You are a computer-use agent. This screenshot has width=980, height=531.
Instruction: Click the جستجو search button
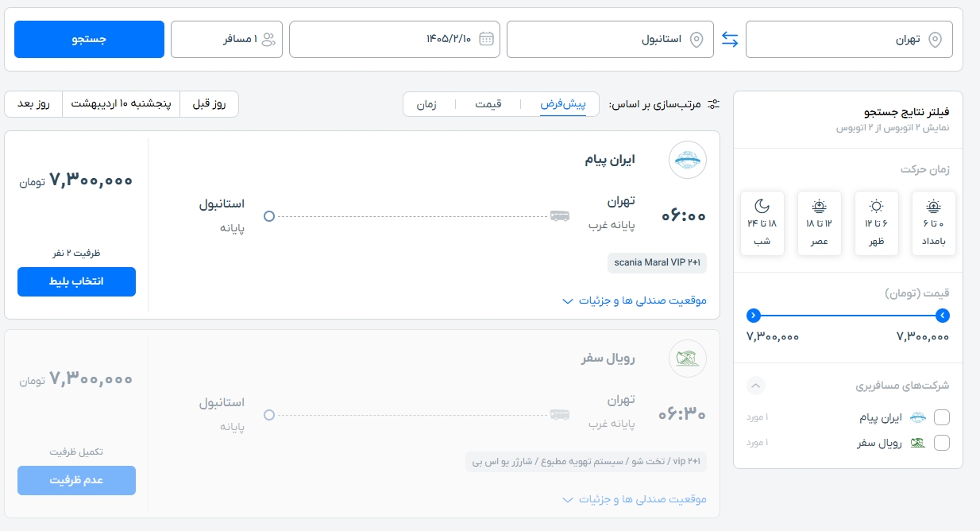pyautogui.click(x=89, y=39)
